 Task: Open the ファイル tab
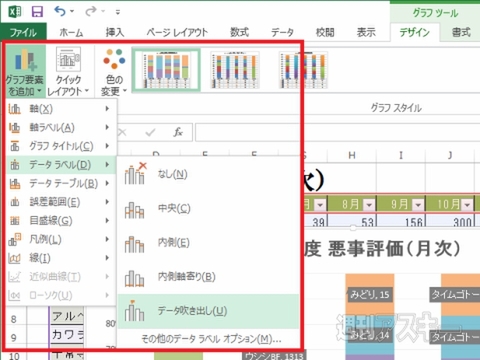[x=23, y=32]
